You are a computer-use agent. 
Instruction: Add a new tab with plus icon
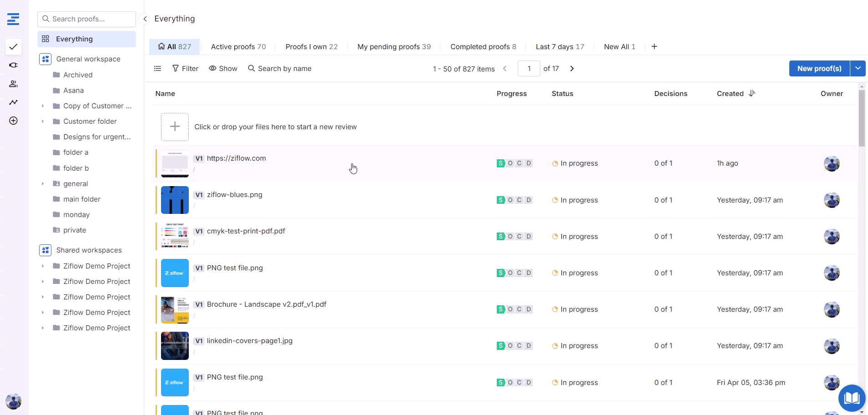click(654, 47)
